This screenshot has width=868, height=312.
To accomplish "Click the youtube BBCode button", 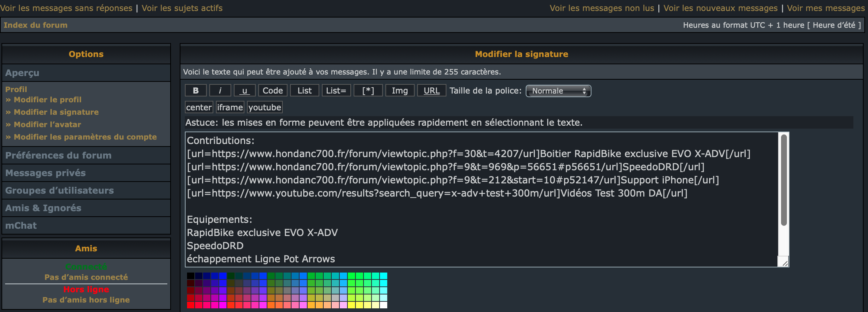I will click(x=264, y=107).
